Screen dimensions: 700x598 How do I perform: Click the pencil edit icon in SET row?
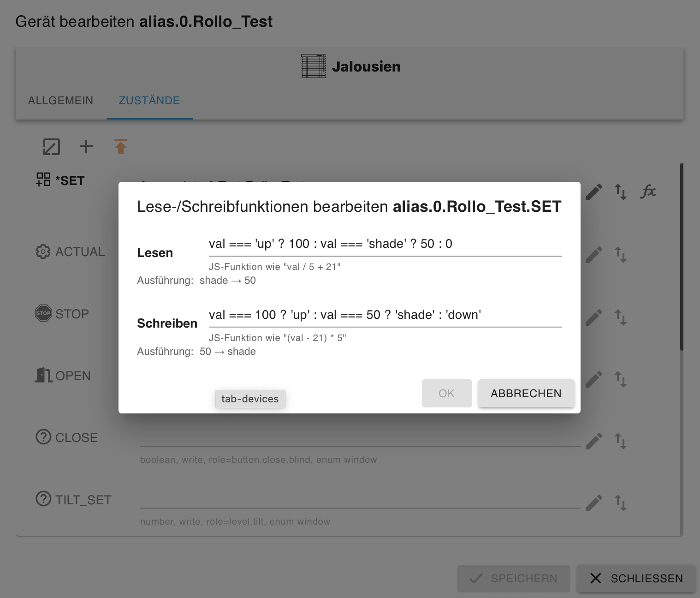coord(594,191)
